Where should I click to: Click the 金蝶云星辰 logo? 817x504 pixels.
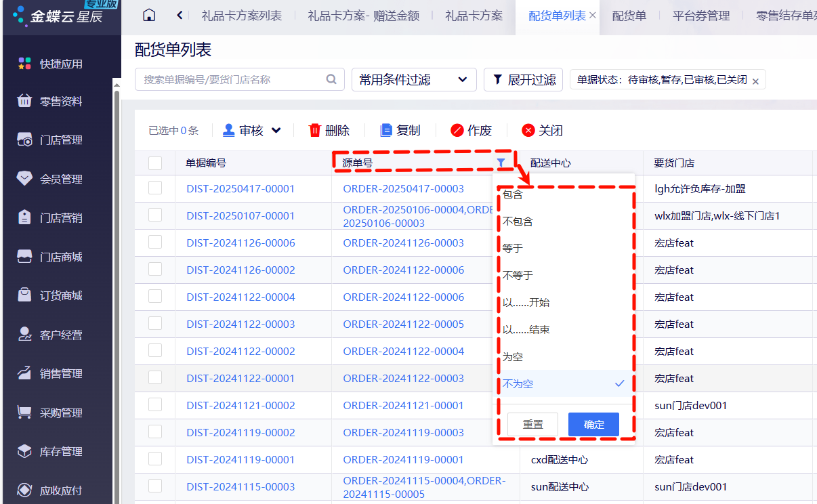tap(58, 16)
